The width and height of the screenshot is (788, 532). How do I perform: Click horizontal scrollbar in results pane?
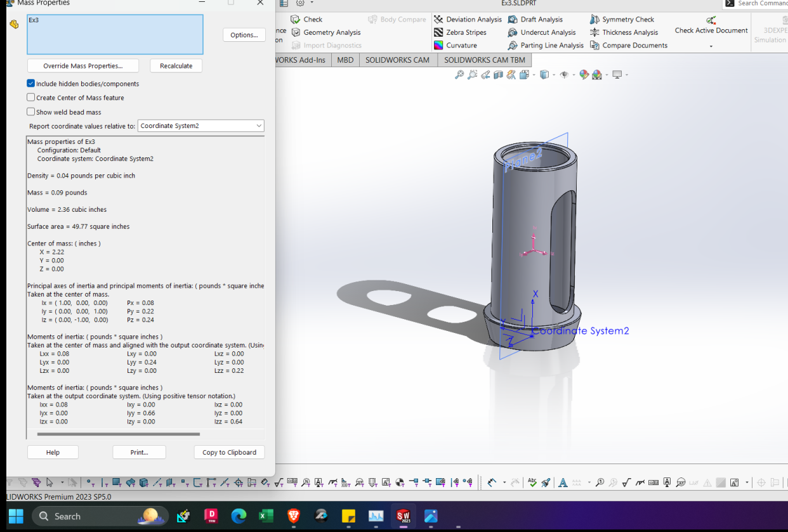pos(119,434)
